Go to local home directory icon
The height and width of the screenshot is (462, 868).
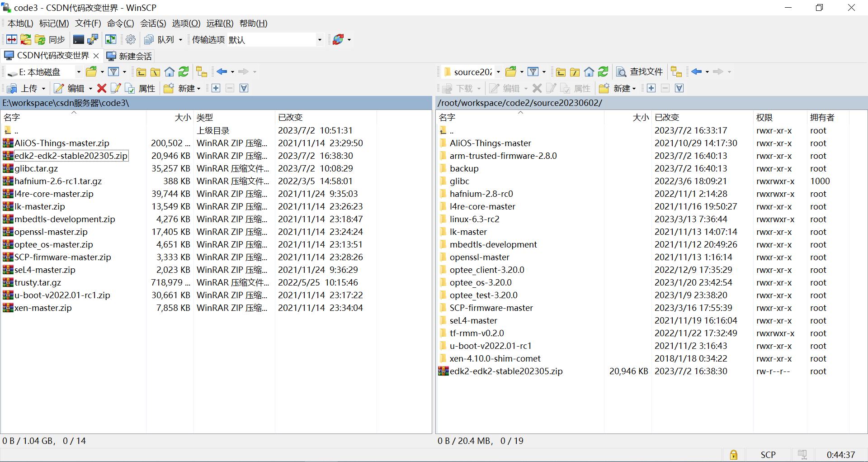coord(170,72)
